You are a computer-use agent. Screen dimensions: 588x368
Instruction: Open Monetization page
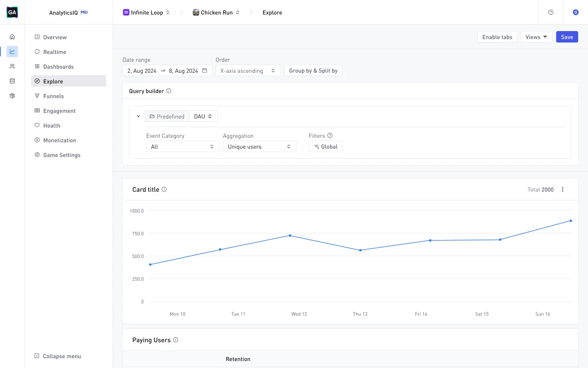click(x=69, y=140)
